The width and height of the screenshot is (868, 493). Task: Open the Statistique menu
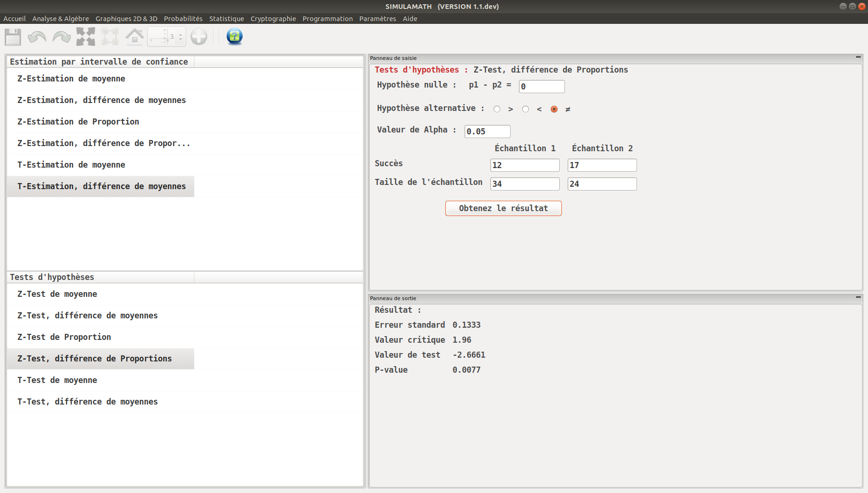click(x=227, y=19)
